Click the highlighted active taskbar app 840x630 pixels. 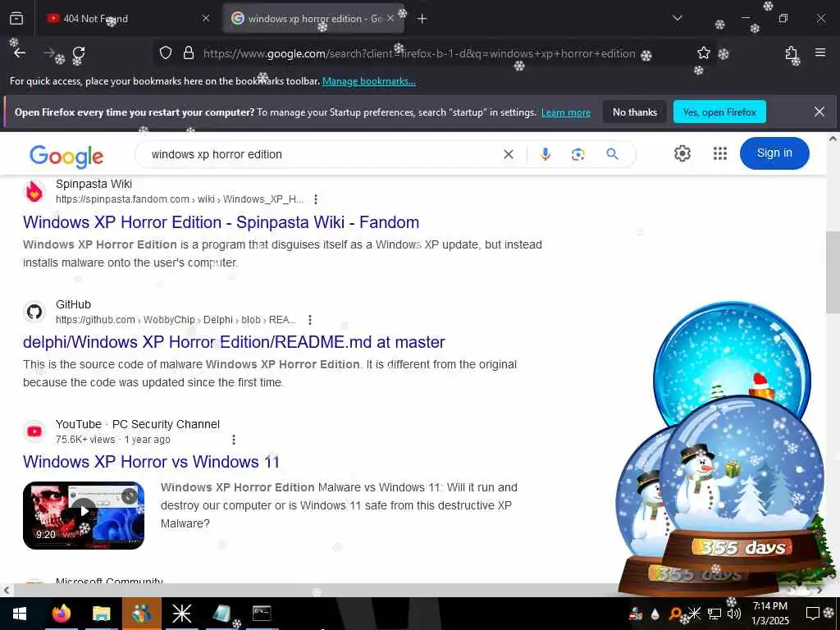pyautogui.click(x=141, y=614)
